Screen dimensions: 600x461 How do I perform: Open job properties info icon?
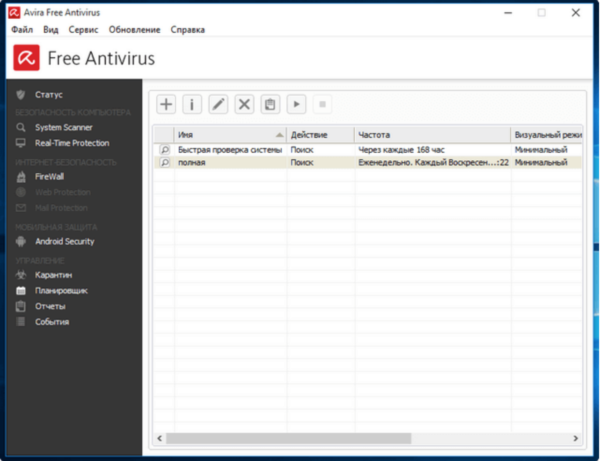pyautogui.click(x=192, y=104)
